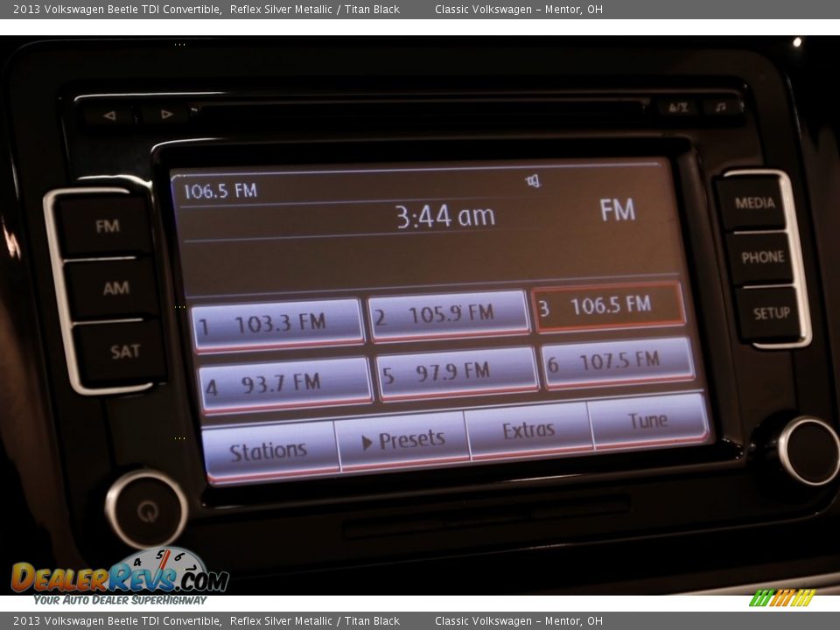Tap the mute speaker icon on screen
This screenshot has width=840, height=630.
pos(533,181)
